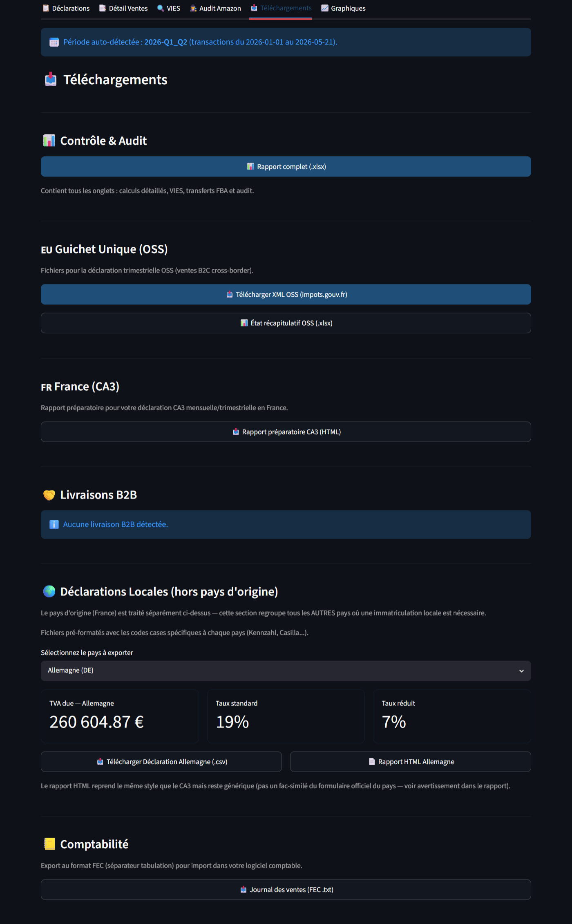Open the VIES tab
The image size is (572, 924).
169,8
